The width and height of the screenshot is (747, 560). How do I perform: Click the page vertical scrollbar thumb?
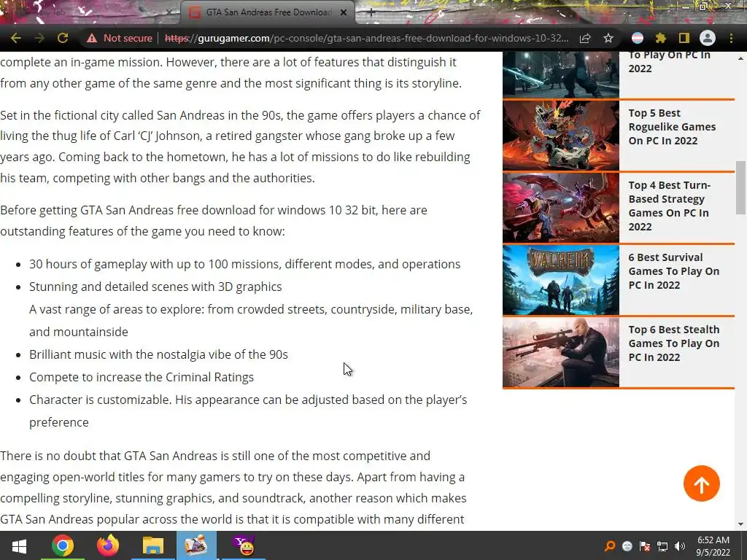tap(741, 187)
